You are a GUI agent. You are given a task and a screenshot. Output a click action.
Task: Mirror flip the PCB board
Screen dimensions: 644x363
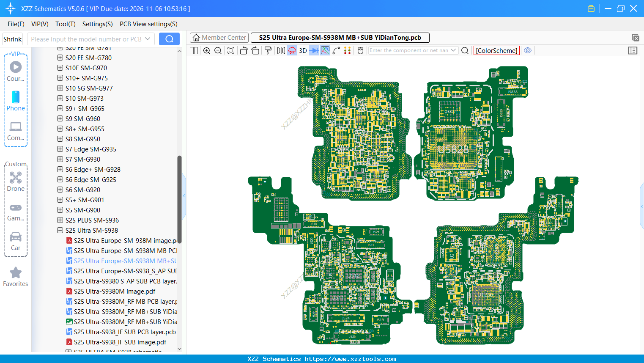tap(281, 50)
